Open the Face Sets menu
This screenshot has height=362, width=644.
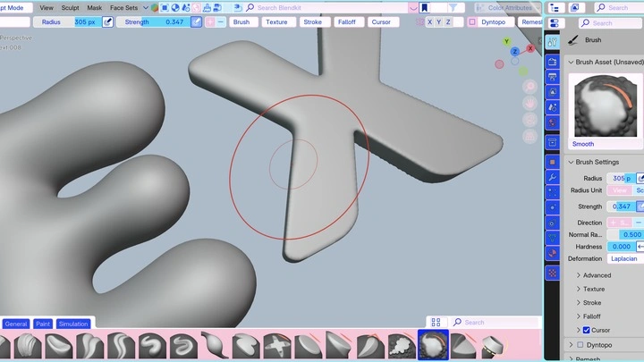pyautogui.click(x=124, y=7)
